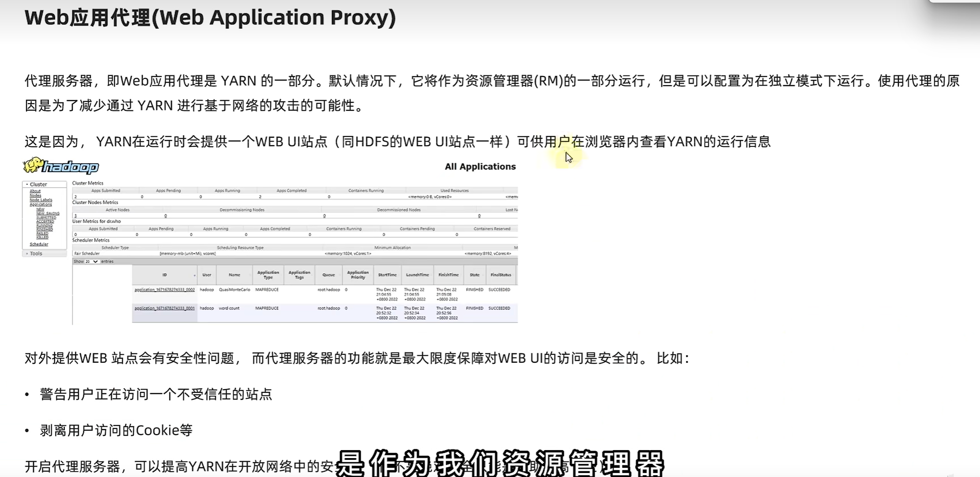Sort table by StartTime column header

point(387,275)
